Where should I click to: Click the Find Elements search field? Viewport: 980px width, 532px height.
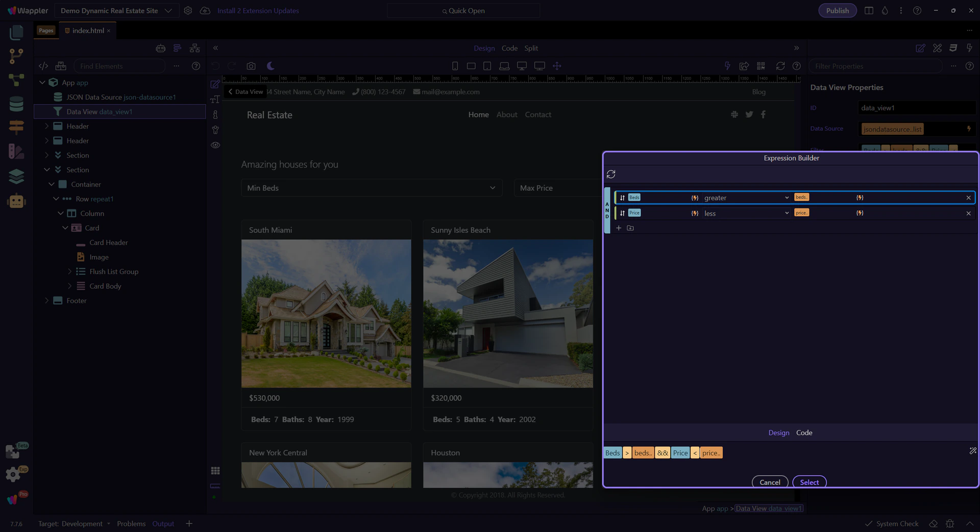(120, 66)
